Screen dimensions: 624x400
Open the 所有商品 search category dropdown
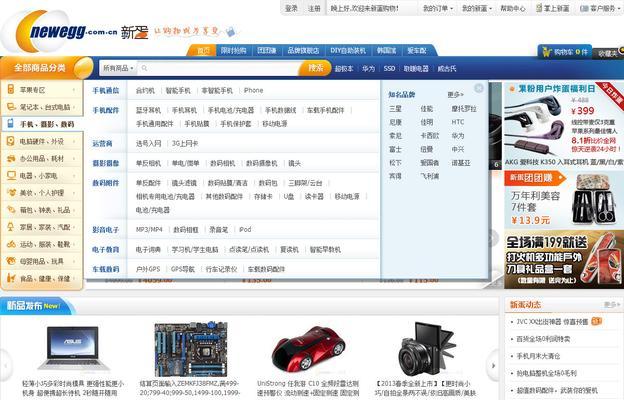coord(118,68)
